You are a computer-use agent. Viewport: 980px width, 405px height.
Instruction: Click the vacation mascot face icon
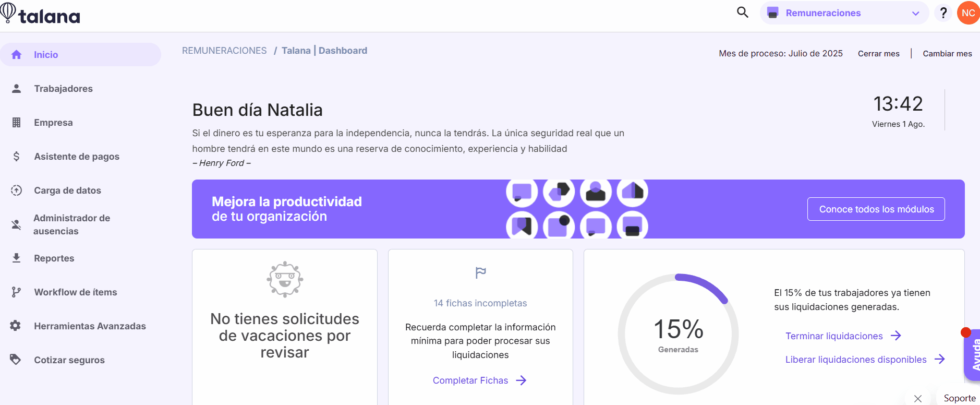click(285, 279)
